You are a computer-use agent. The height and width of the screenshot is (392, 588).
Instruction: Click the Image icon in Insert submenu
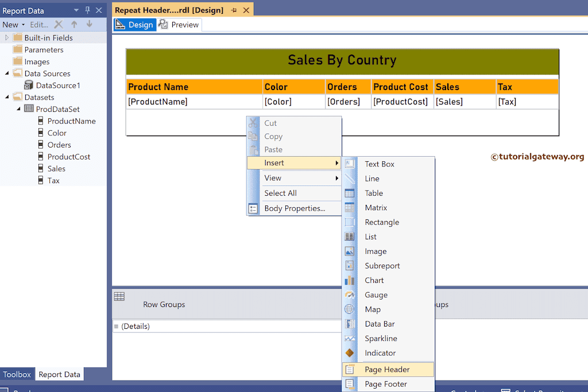pyautogui.click(x=350, y=251)
